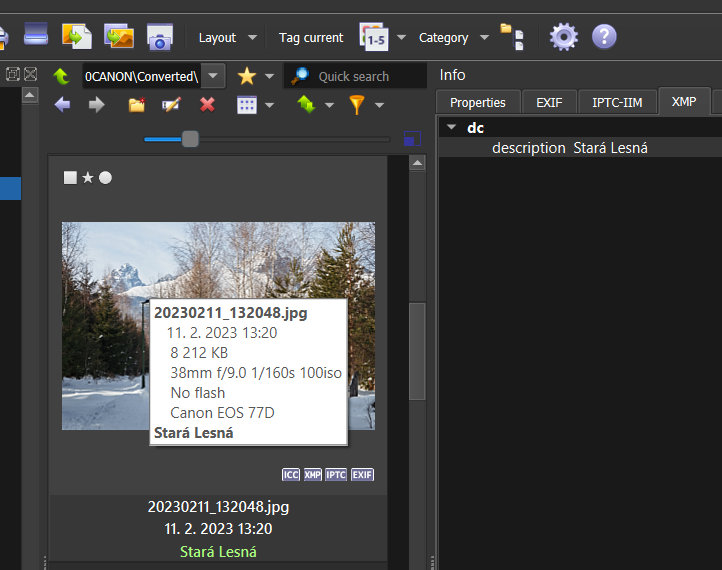Go back with the left arrow
The width and height of the screenshot is (722, 570).
pyautogui.click(x=62, y=105)
